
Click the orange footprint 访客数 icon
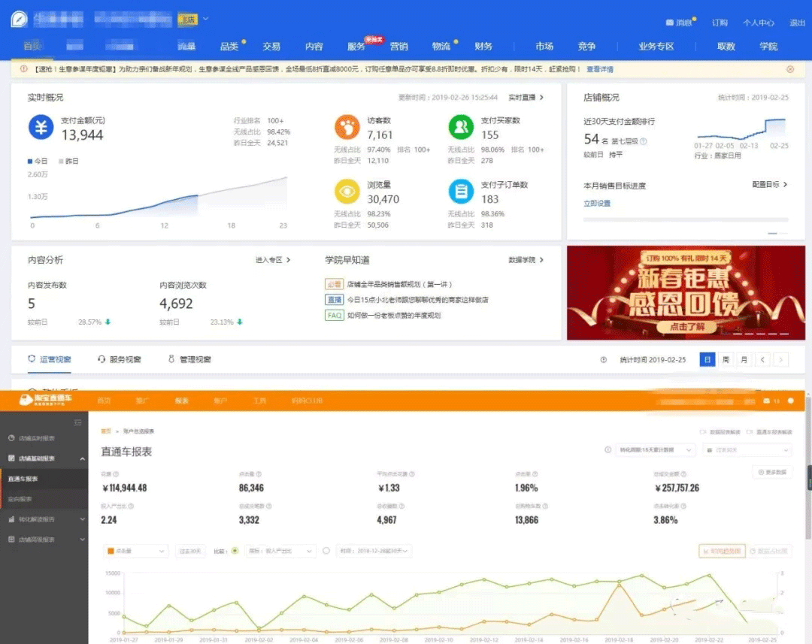pos(347,127)
